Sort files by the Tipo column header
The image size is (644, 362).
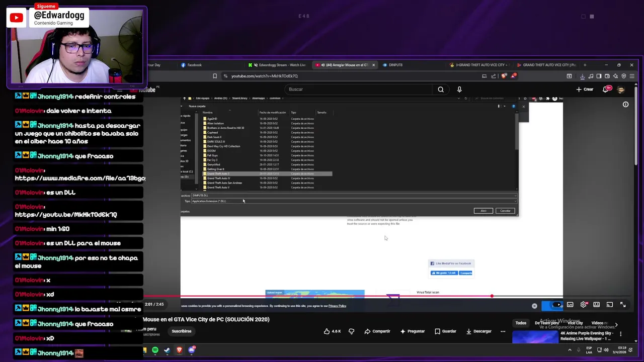293,113
